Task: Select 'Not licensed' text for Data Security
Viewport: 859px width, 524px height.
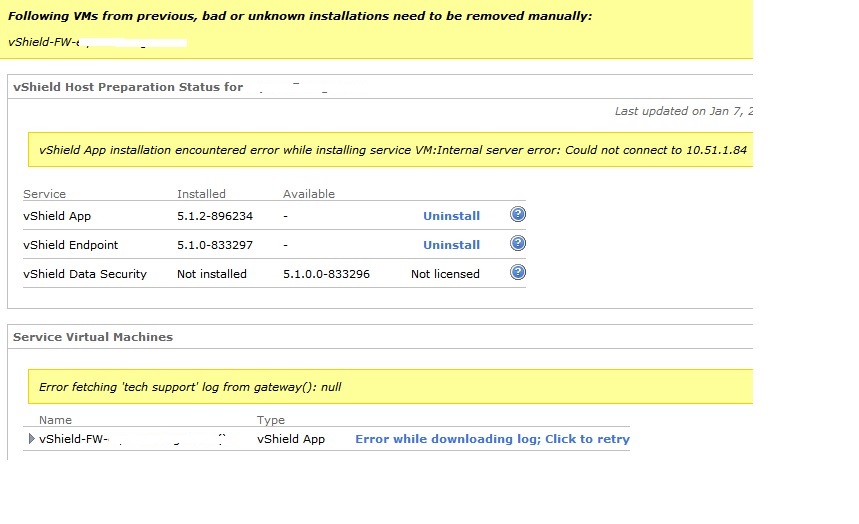Action: click(x=445, y=274)
